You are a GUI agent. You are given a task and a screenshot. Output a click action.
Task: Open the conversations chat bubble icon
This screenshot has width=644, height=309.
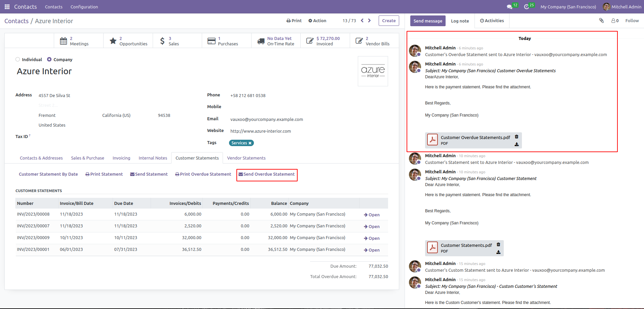point(509,7)
